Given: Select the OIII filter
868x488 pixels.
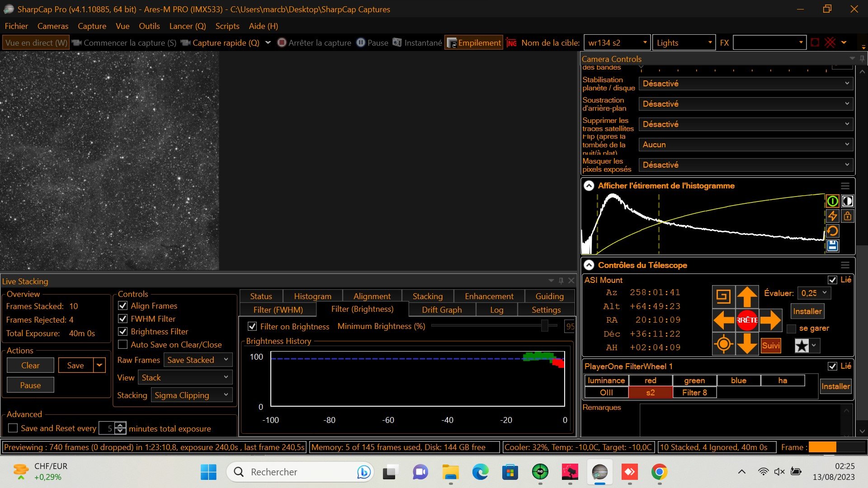Looking at the screenshot, I should [606, 392].
